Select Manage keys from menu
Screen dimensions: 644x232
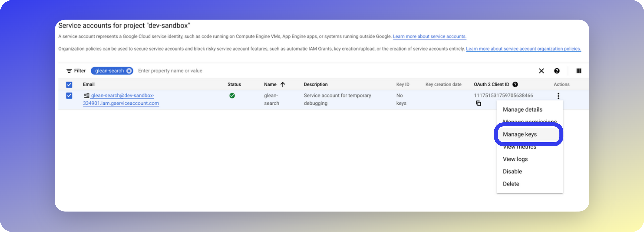(520, 134)
